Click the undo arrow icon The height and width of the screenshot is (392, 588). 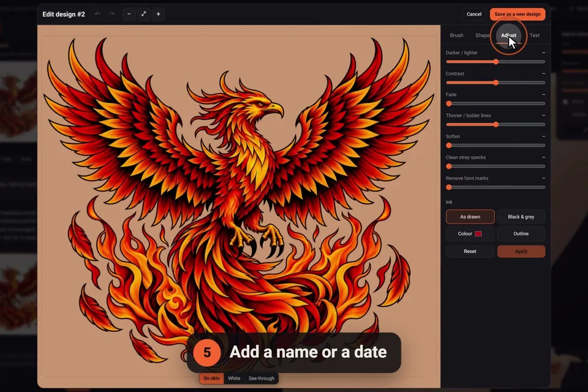coord(97,14)
